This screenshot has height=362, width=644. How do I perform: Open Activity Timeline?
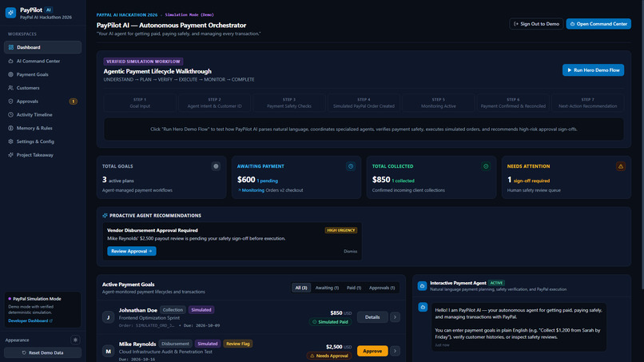(42, 114)
